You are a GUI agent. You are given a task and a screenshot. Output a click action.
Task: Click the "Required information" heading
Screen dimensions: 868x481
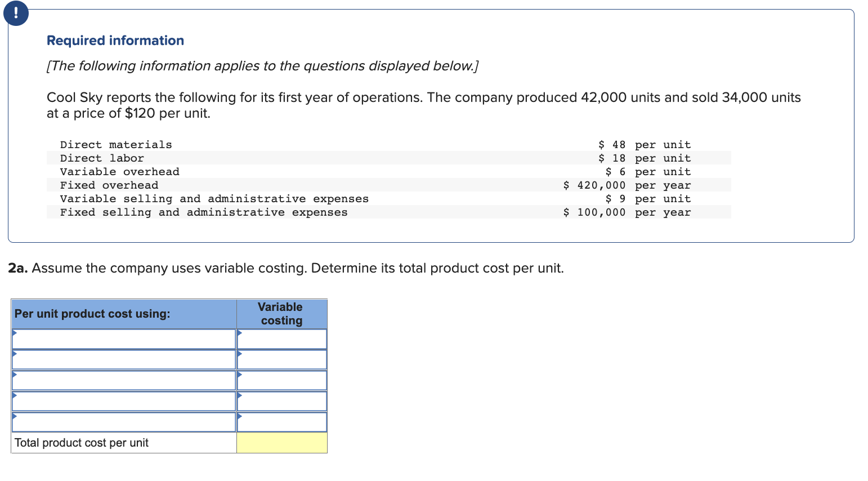(x=115, y=41)
